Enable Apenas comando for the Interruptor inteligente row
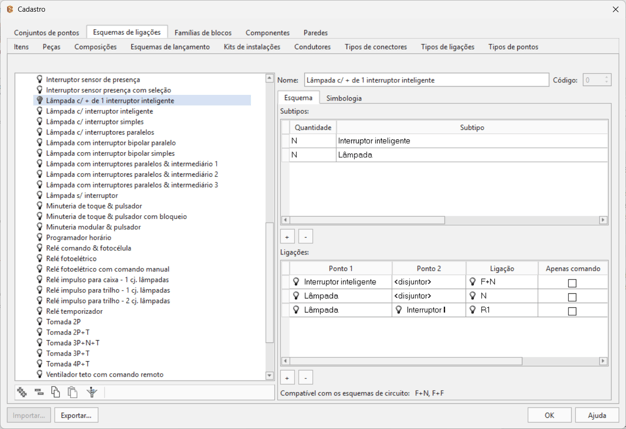 click(x=572, y=283)
